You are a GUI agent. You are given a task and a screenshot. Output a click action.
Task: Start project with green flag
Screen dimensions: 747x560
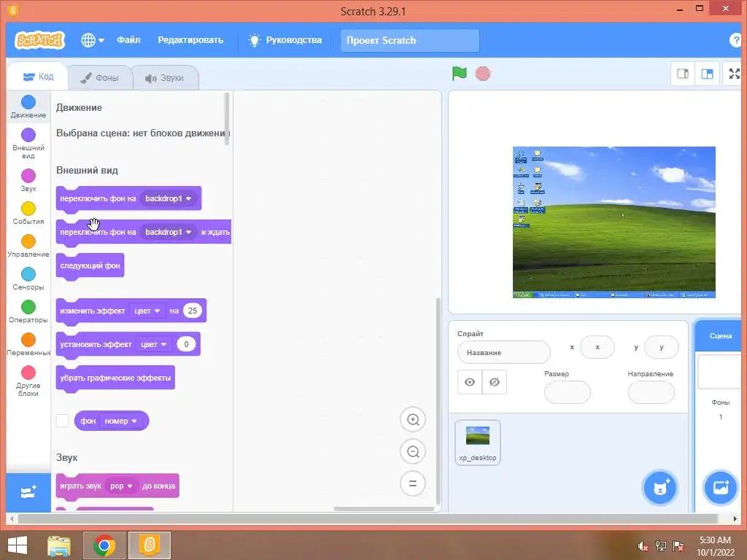460,74
